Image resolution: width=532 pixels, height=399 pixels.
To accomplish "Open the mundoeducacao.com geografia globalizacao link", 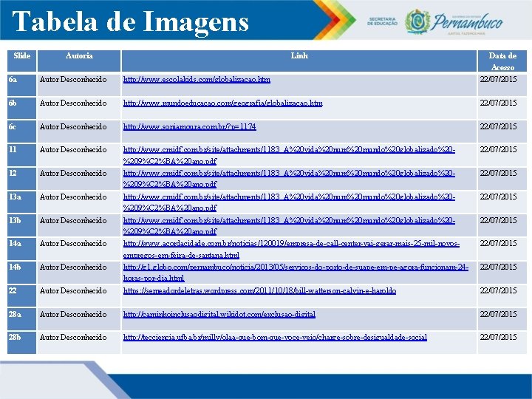I will 223,103.
